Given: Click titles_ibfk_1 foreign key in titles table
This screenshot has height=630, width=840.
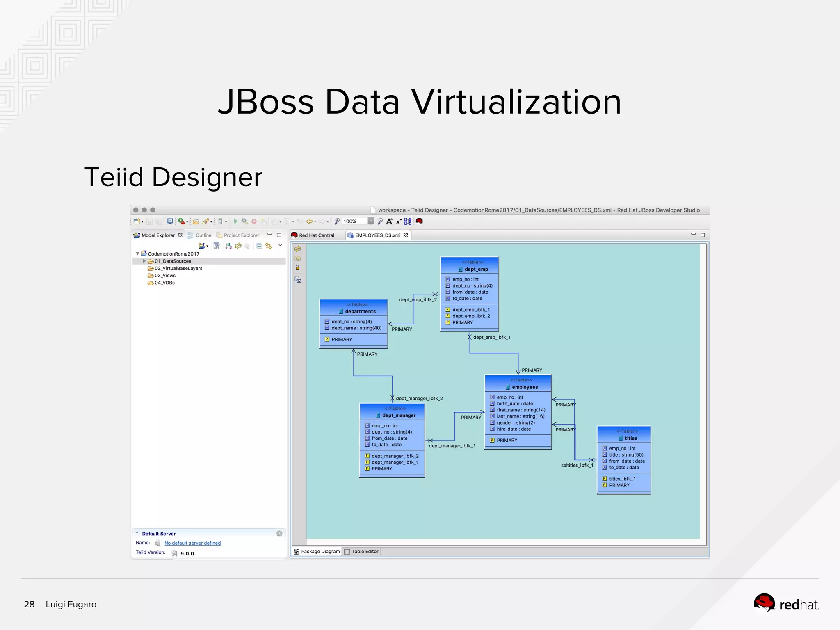Looking at the screenshot, I should 619,479.
